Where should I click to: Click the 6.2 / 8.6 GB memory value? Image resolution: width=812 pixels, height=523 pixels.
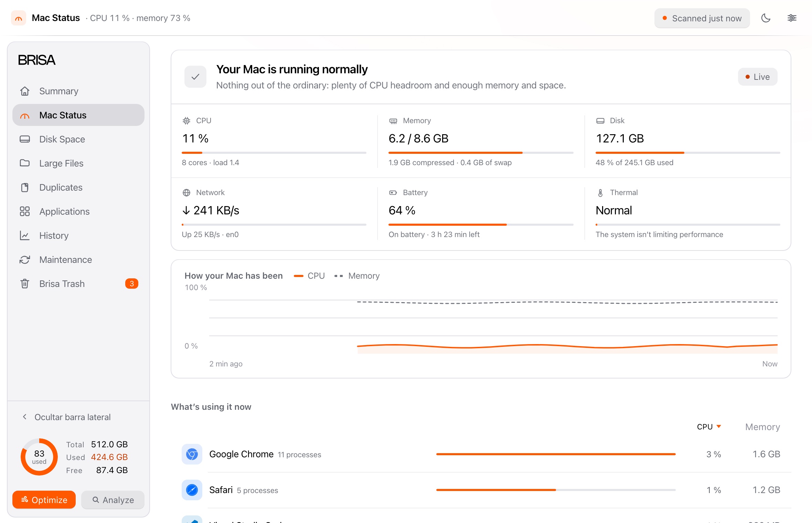pos(418,138)
